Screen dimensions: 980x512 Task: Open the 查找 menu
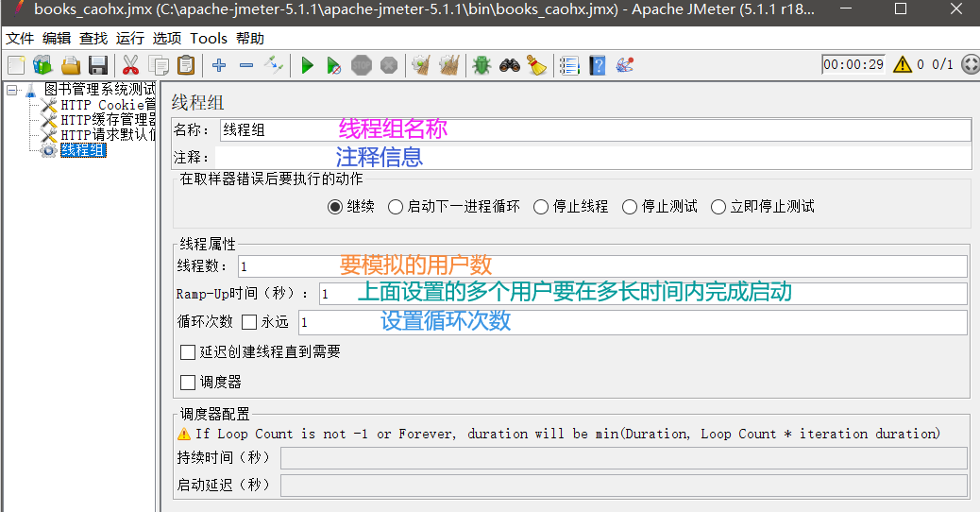93,39
